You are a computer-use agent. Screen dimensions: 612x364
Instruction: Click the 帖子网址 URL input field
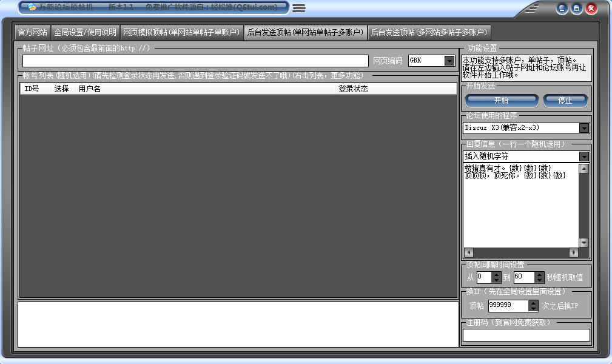coord(195,61)
